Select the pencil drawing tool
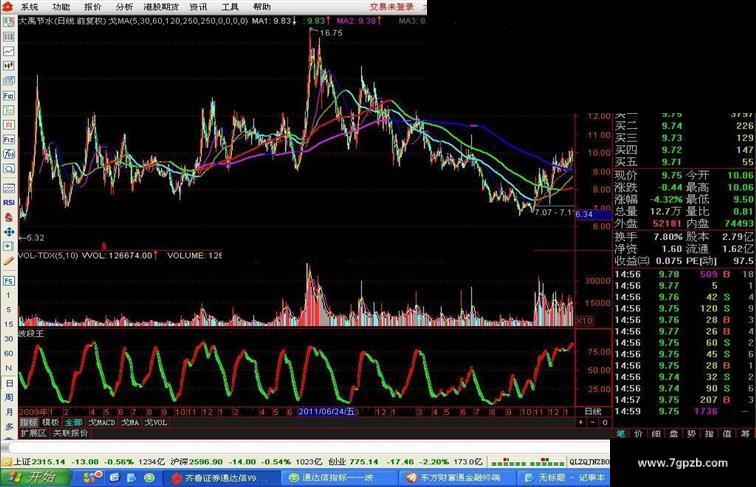 pyautogui.click(x=9, y=261)
